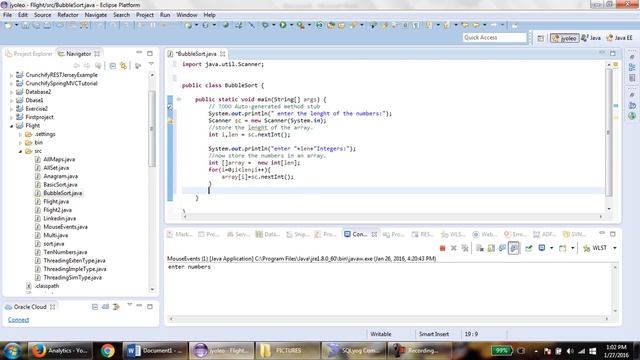
Task: Click Open Console icon in console toolbar
Action: click(563, 248)
